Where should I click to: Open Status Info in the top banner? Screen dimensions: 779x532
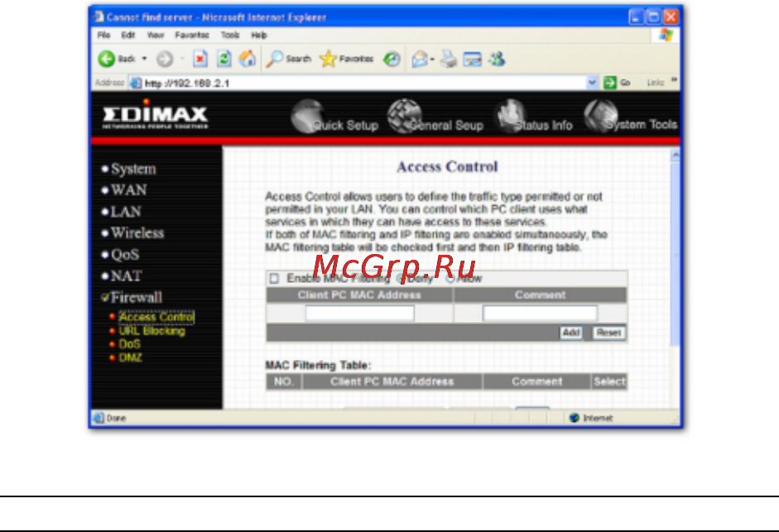tap(535, 117)
